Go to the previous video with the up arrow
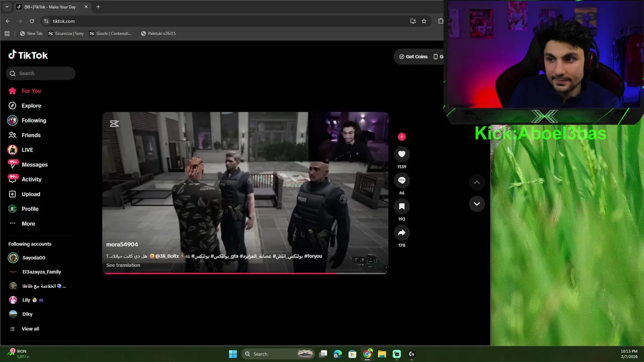The height and width of the screenshot is (362, 644). (477, 183)
